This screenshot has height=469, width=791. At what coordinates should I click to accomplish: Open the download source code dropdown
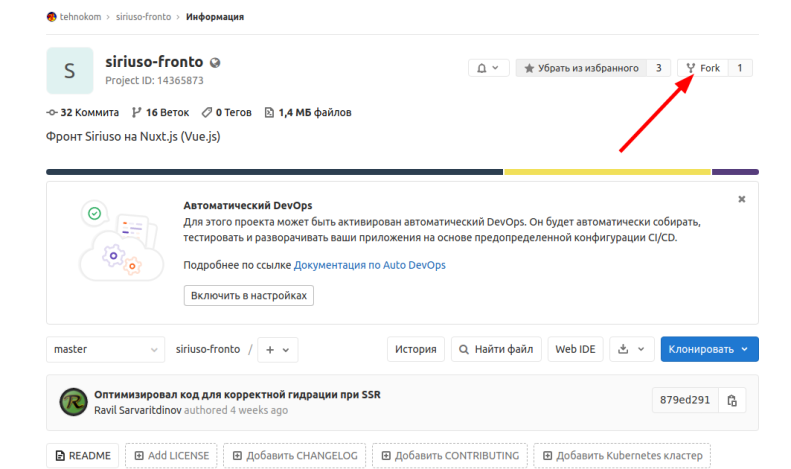pos(632,349)
